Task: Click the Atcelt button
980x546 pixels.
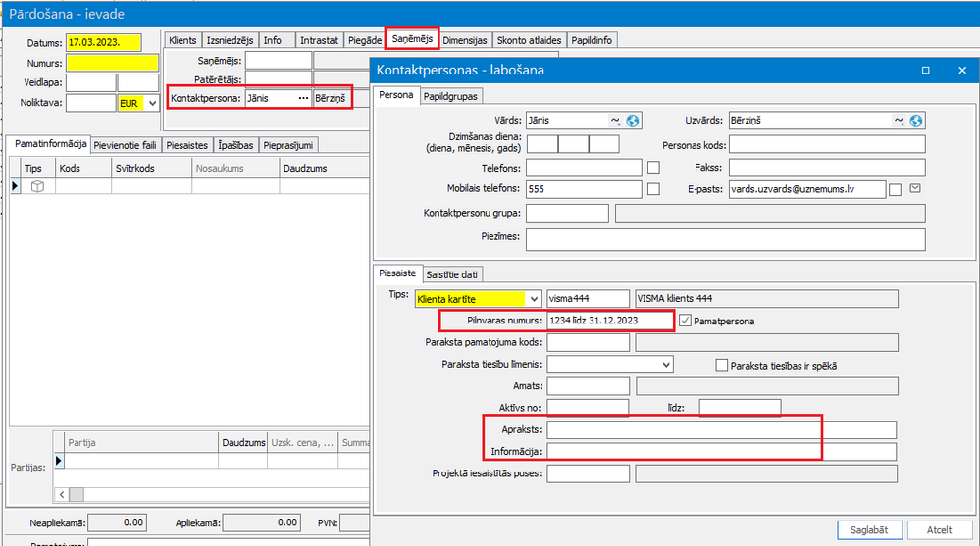Action: coord(940,529)
